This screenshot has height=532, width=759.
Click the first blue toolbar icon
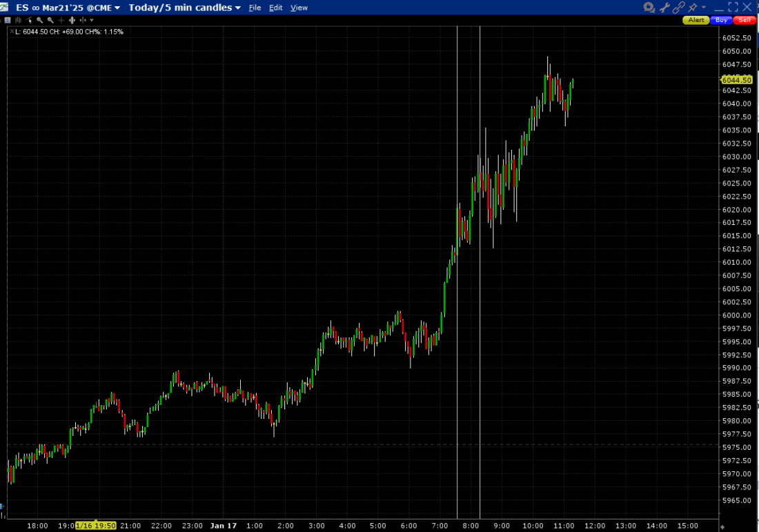8,20
